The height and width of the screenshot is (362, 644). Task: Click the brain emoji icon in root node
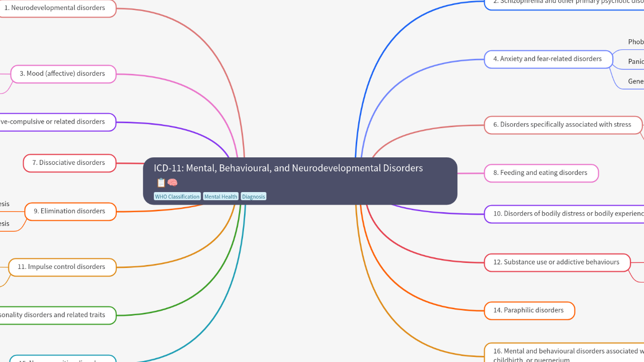(x=173, y=183)
